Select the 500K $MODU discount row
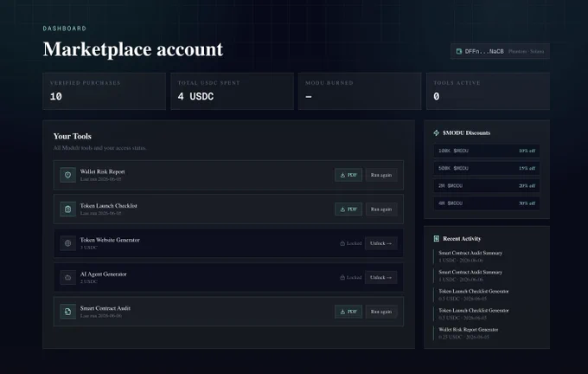 tap(486, 168)
